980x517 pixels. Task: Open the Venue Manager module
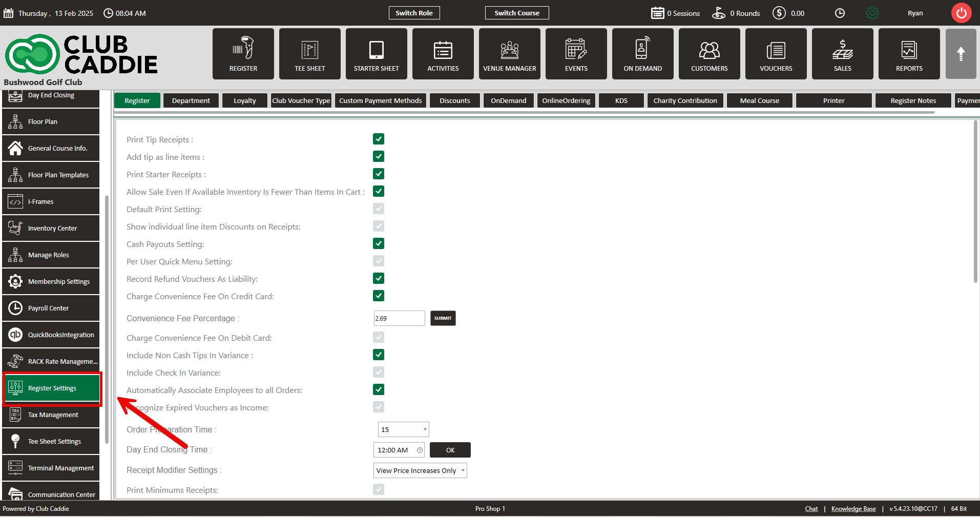click(510, 54)
